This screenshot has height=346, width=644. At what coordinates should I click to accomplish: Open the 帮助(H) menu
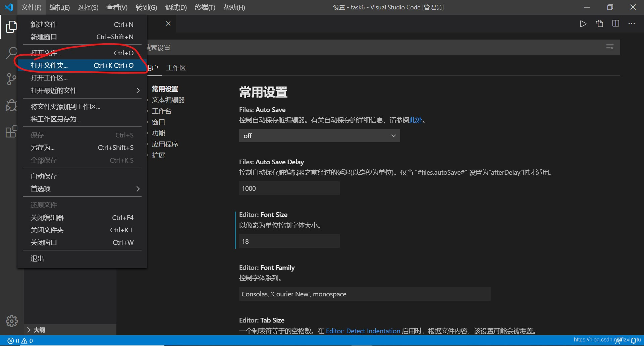click(x=234, y=7)
